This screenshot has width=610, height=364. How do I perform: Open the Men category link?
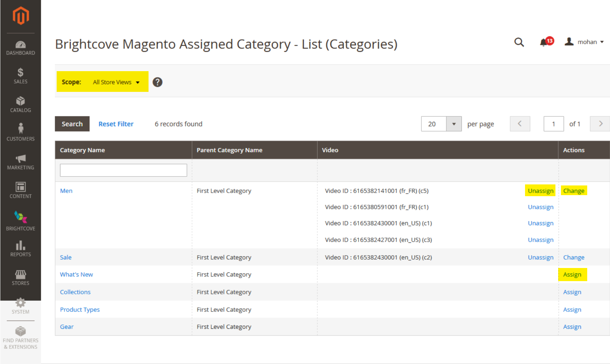[66, 190]
